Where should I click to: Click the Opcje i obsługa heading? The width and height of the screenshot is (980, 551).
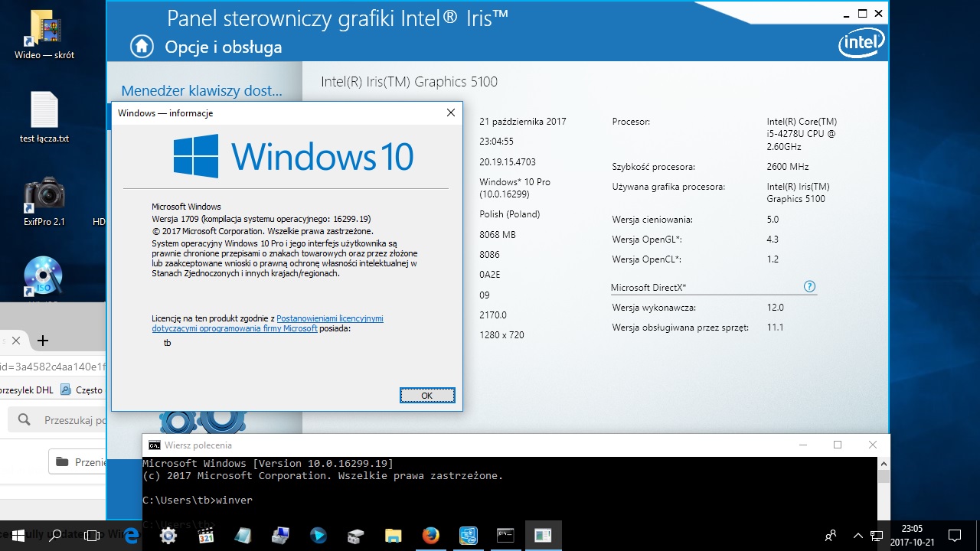coord(224,47)
